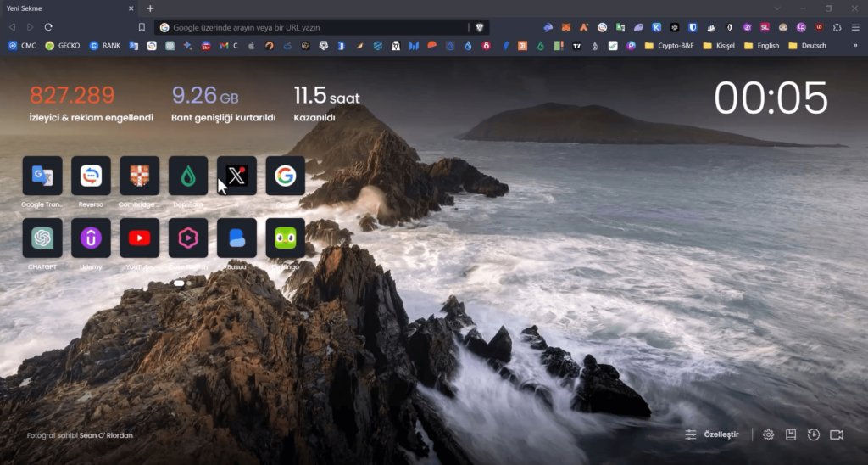This screenshot has width=868, height=465.
Task: Click the Özelleştir customize button
Action: (x=712, y=434)
